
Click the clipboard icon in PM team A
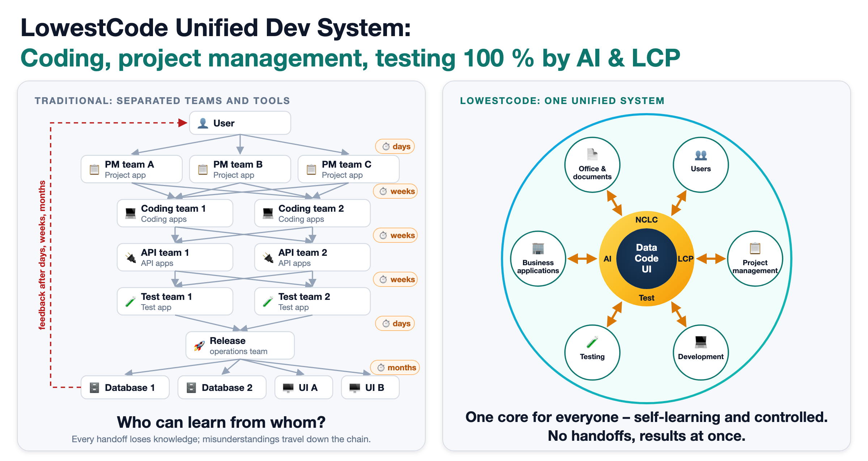(x=94, y=169)
